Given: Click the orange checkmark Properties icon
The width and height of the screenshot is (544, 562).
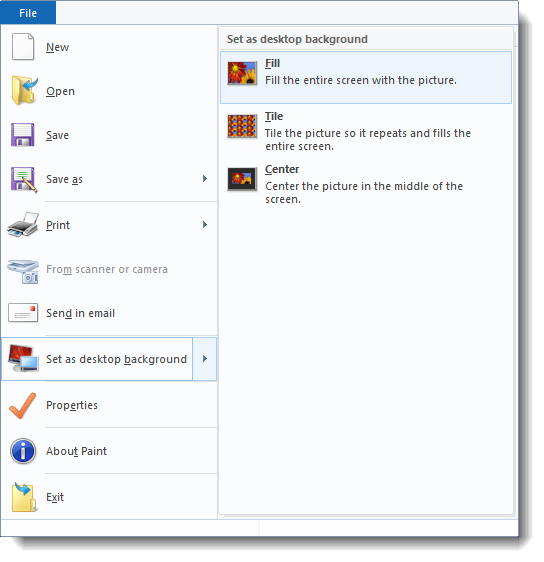Looking at the screenshot, I should pyautogui.click(x=23, y=405).
